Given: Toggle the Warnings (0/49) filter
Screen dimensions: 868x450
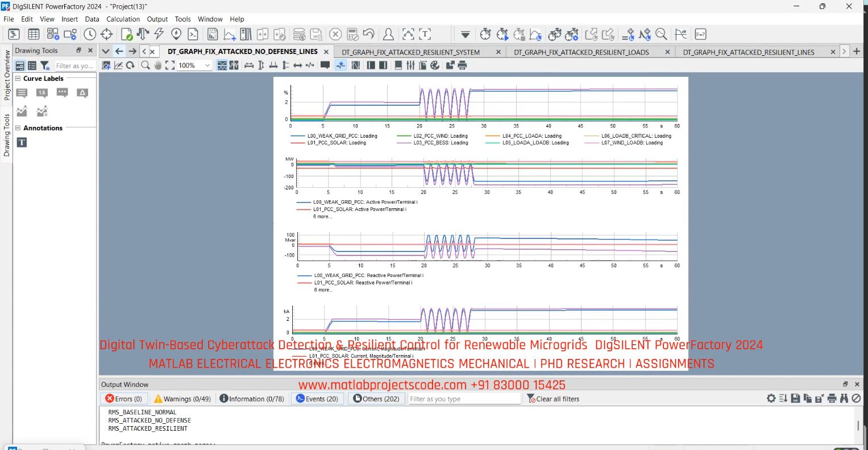Looking at the screenshot, I should [x=182, y=399].
